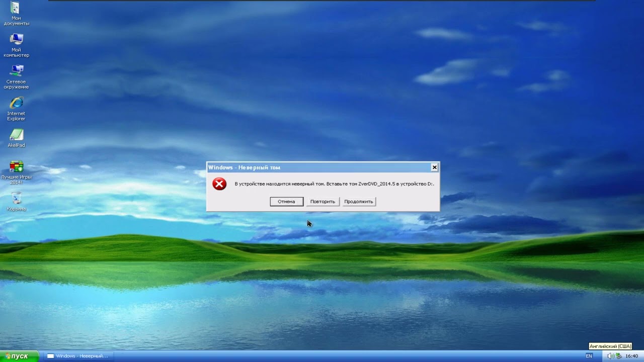Click the safely remove hardware tray icon
Viewport: 644px width, 362px height.
[618, 356]
